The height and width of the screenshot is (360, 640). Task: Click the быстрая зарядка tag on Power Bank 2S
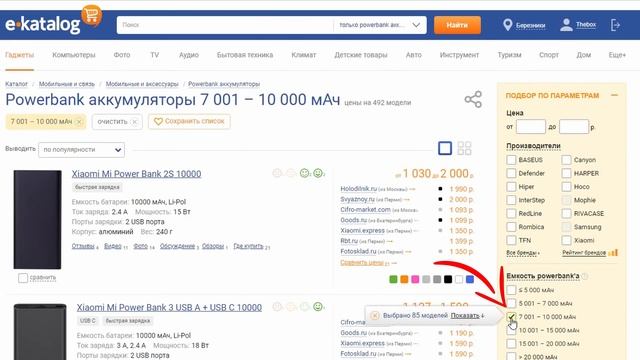pyautogui.click(x=97, y=187)
